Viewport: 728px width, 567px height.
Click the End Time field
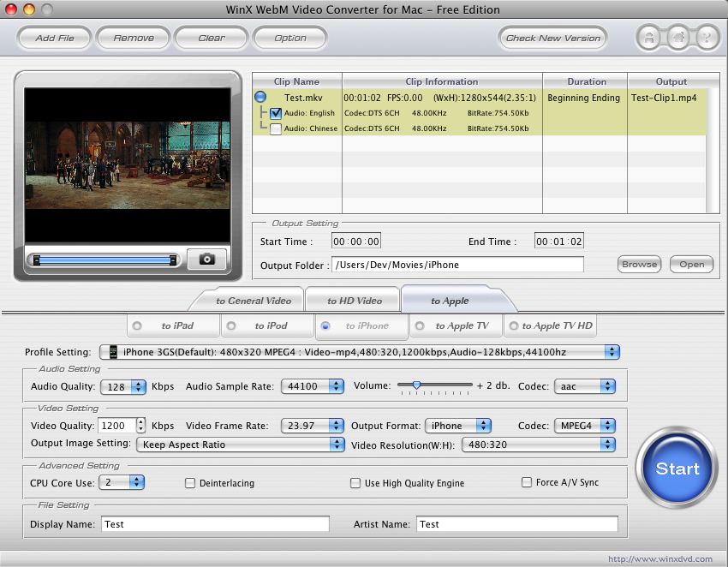point(558,242)
